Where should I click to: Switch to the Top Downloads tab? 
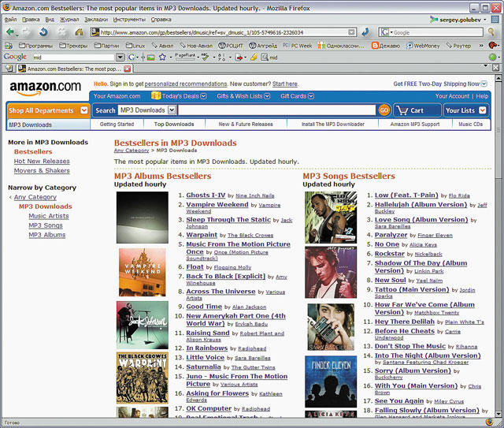click(174, 124)
